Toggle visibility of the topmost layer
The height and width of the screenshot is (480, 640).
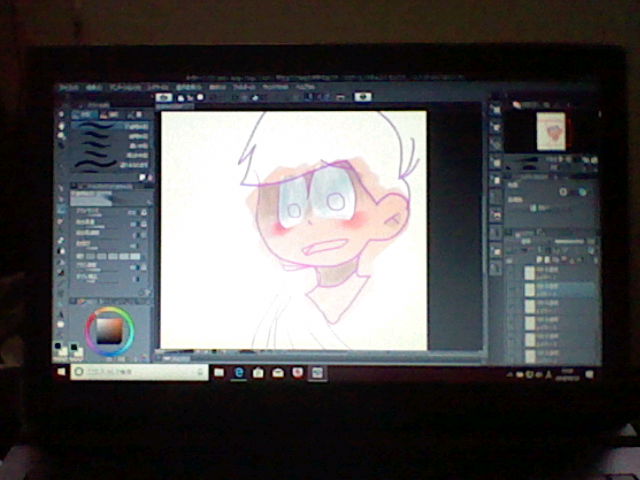(x=513, y=270)
